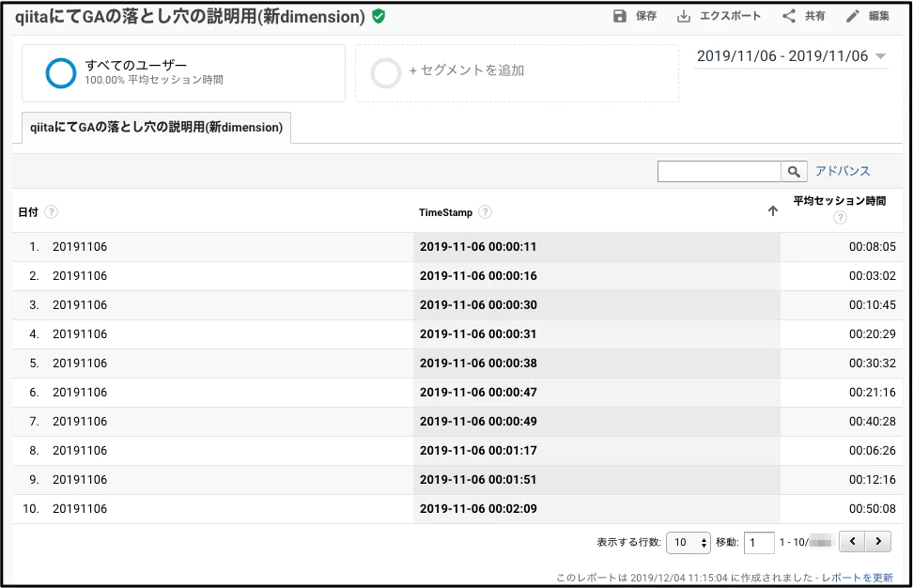Click the 編集 label
The height and width of the screenshot is (588, 913).
[878, 16]
